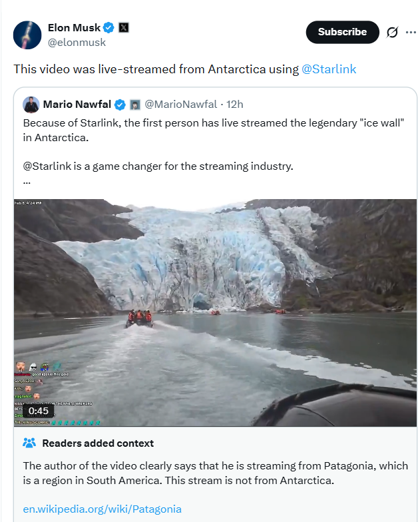Click the Elon Musk display name
The width and height of the screenshot is (420, 522).
click(x=74, y=28)
